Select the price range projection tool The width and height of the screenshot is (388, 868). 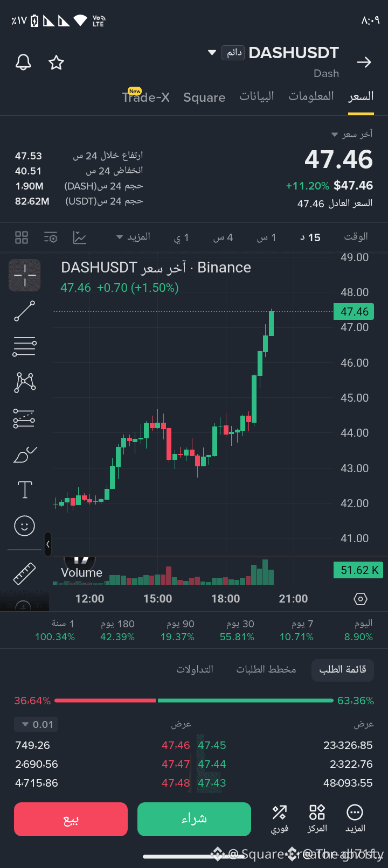click(x=24, y=418)
